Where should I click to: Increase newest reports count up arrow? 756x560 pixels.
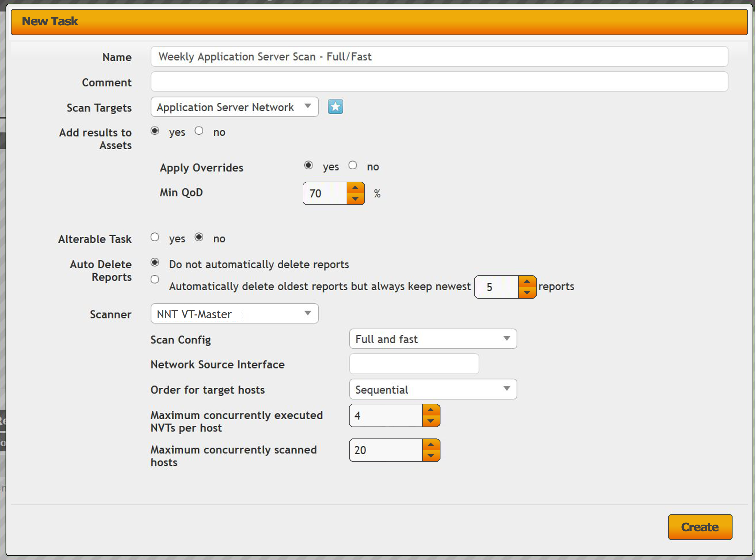[x=527, y=281]
